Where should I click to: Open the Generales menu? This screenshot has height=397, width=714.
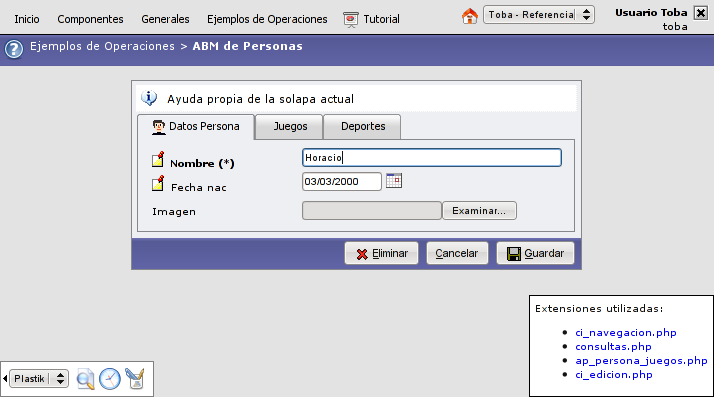point(165,19)
